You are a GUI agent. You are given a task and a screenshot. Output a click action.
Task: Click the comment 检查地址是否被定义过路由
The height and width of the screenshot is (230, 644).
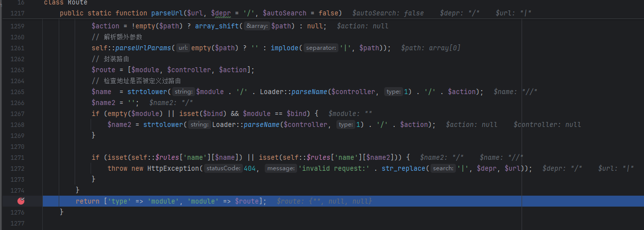136,81
